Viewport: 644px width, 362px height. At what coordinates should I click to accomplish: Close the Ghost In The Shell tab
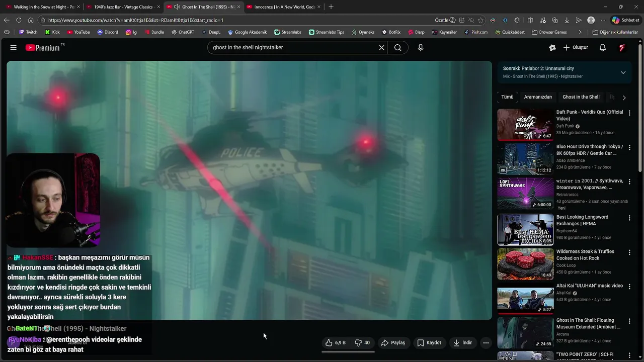point(239,7)
